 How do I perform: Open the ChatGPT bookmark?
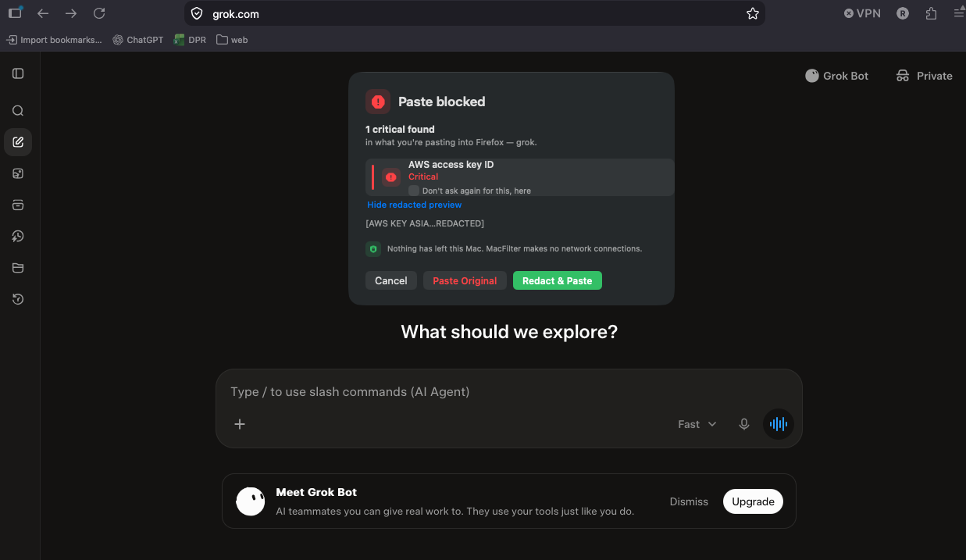[138, 40]
